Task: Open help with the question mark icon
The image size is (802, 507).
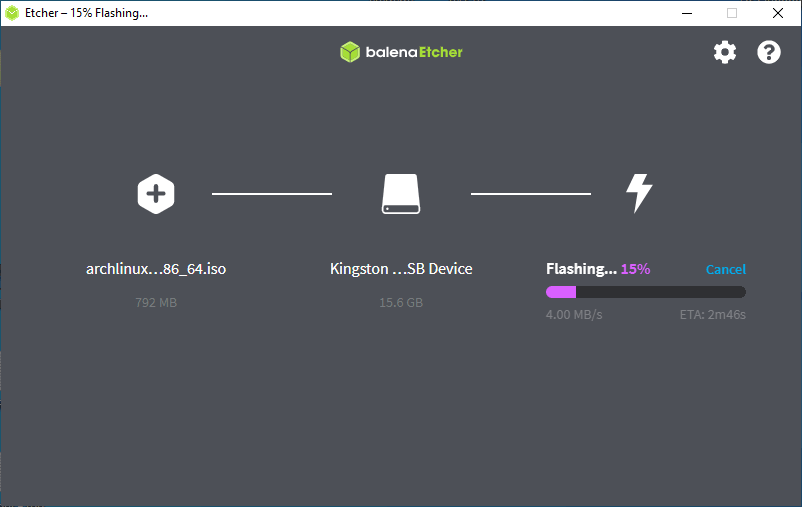Action: (x=769, y=52)
